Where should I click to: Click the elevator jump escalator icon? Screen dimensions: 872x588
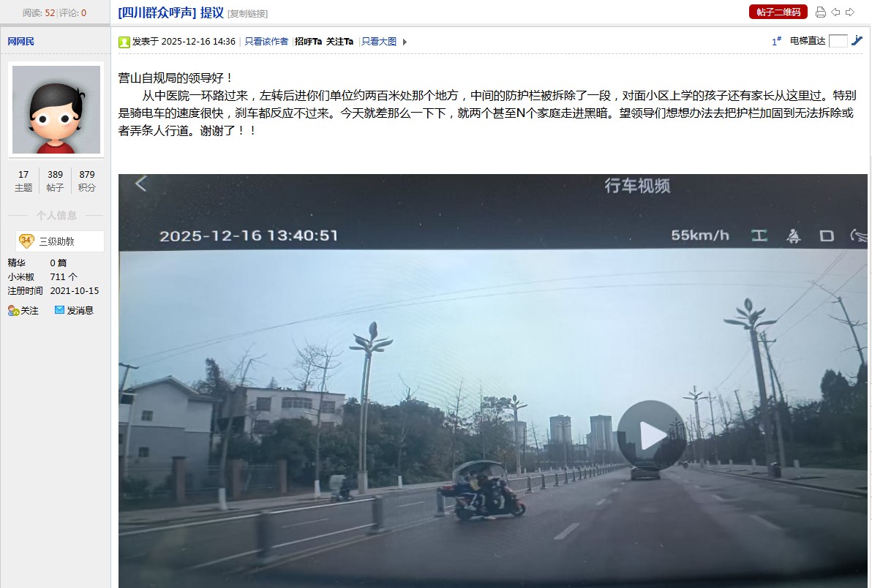pyautogui.click(x=857, y=40)
